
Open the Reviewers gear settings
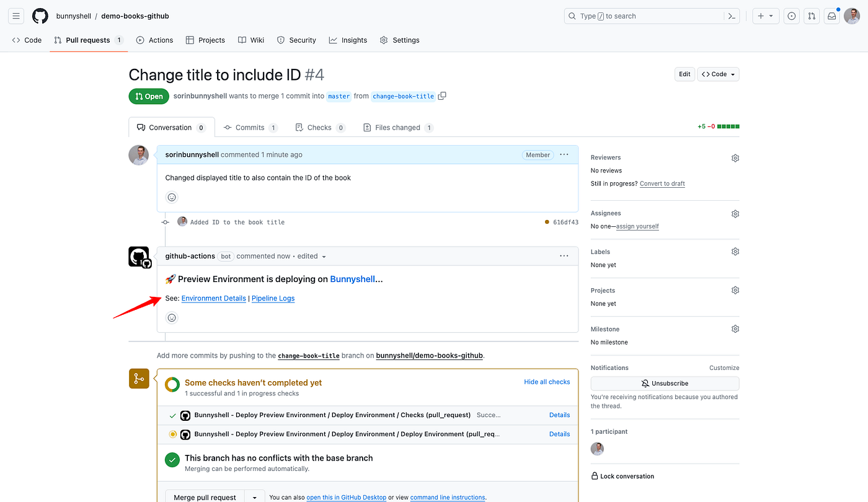(735, 158)
